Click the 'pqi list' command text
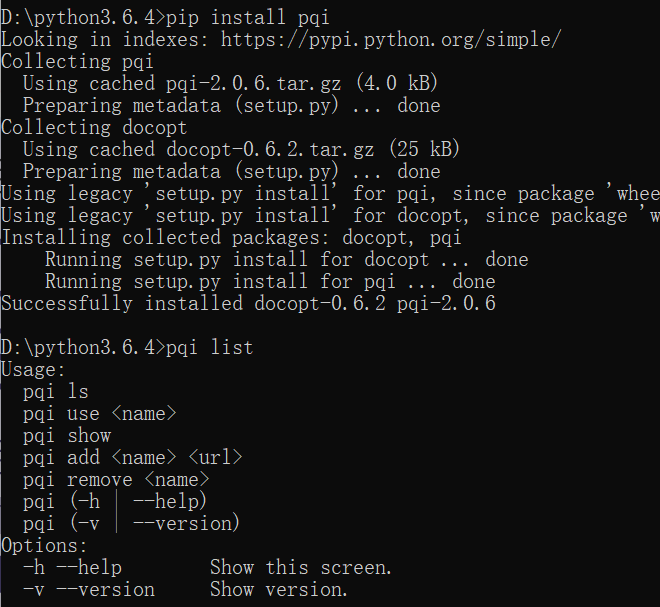Viewport: 660px width, 607px height. tap(210, 348)
